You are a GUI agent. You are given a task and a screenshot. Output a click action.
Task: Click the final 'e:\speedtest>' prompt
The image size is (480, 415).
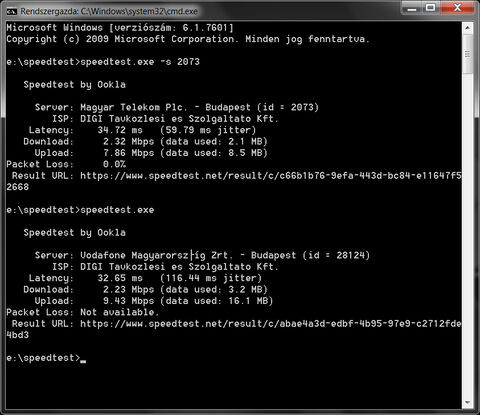[43, 358]
